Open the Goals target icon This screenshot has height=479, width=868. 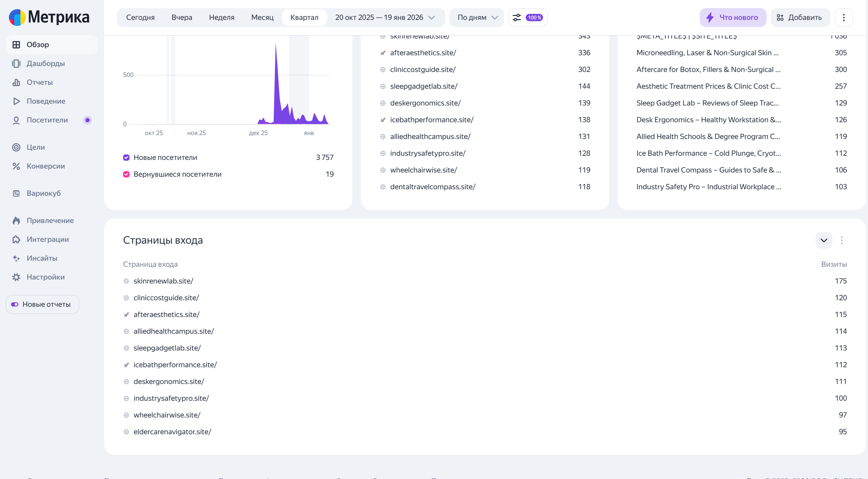16,147
